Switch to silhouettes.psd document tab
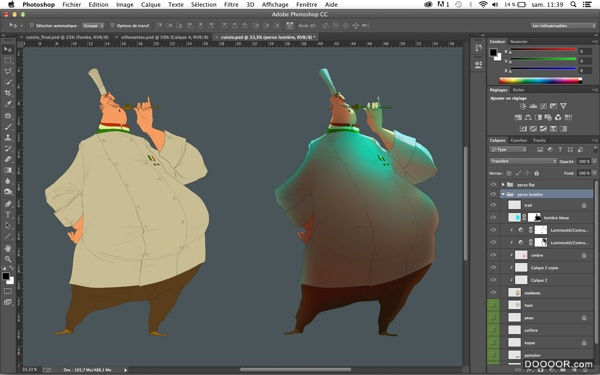 (165, 37)
